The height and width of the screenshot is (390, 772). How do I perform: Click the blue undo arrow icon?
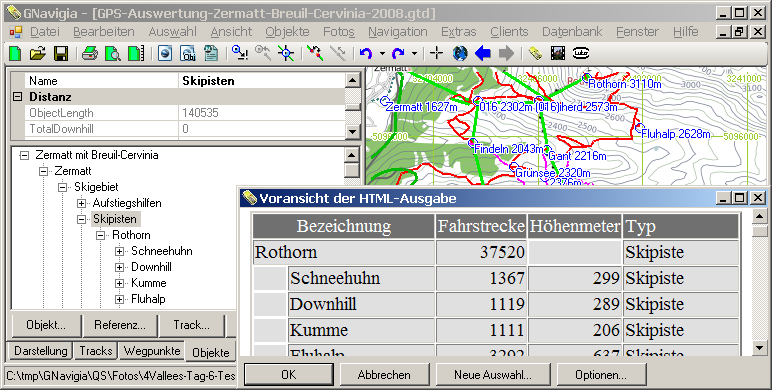(366, 53)
